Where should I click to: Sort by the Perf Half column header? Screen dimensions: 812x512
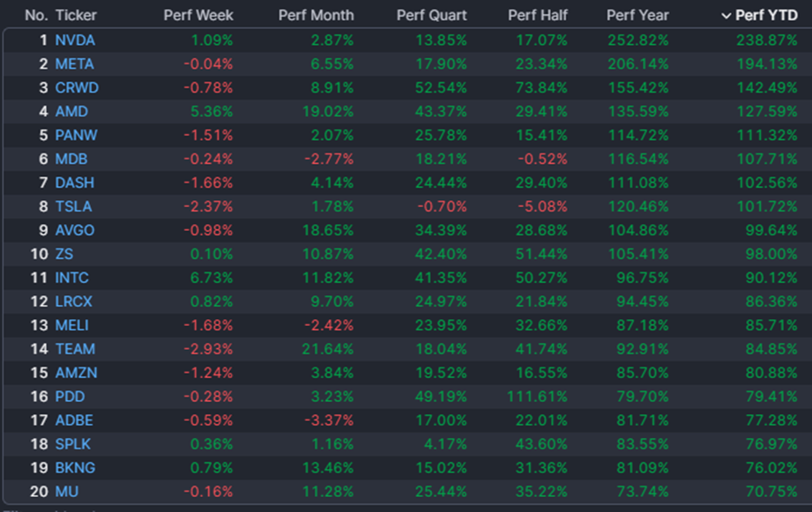pyautogui.click(x=538, y=16)
